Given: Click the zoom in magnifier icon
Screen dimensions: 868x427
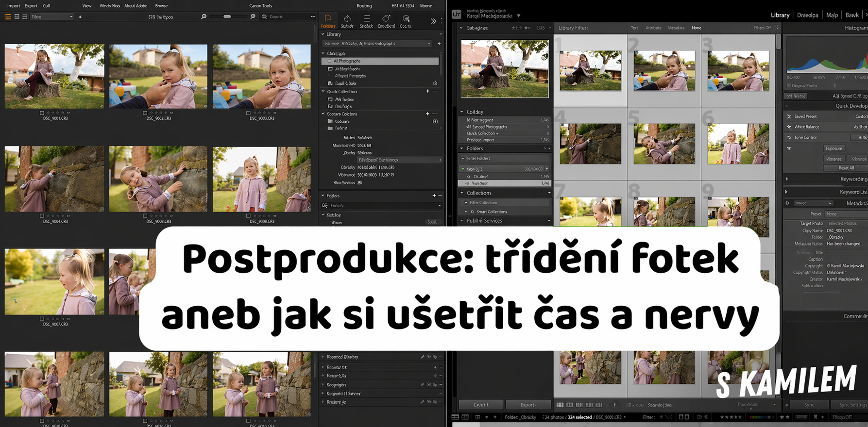Looking at the screenshot, I should point(253,16).
